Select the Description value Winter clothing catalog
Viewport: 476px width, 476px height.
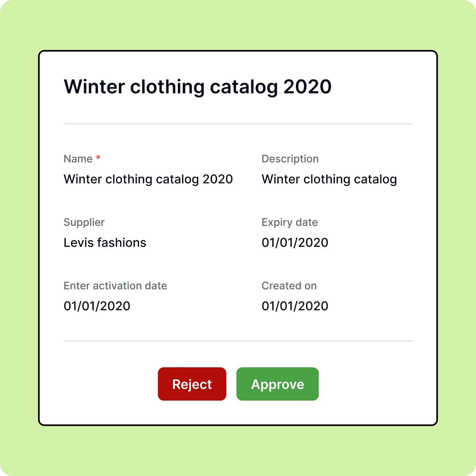click(x=329, y=179)
